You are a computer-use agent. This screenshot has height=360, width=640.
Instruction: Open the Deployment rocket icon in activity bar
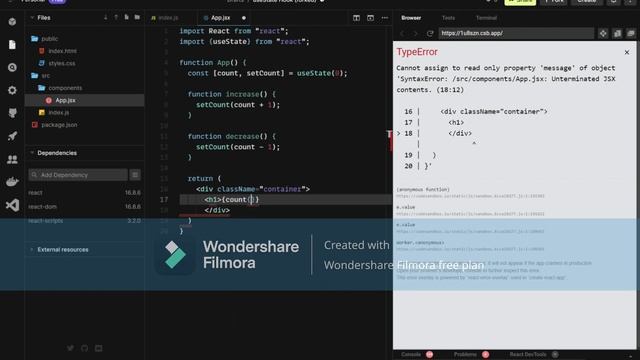click(x=12, y=136)
